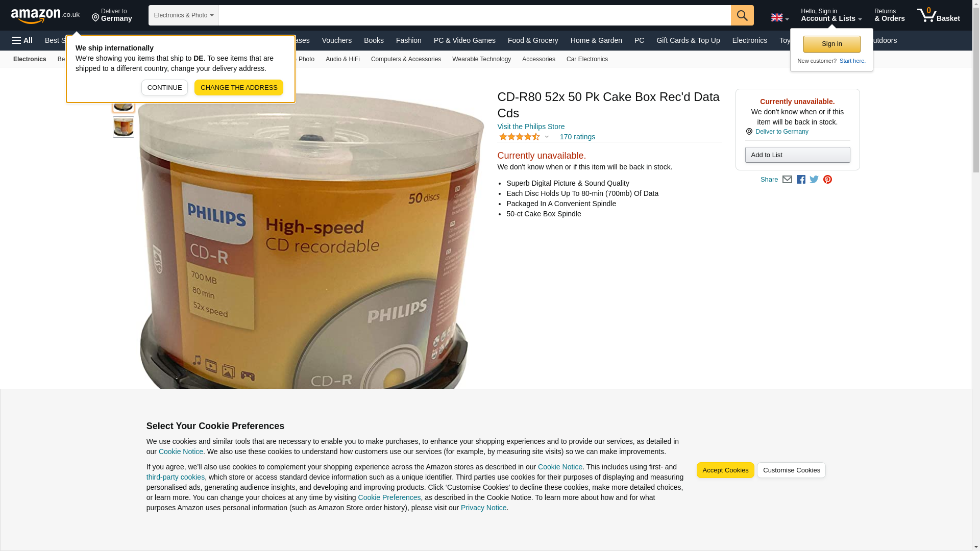Screen dimensions: 980x551
Task: Click the search magnifier button
Action: [742, 15]
